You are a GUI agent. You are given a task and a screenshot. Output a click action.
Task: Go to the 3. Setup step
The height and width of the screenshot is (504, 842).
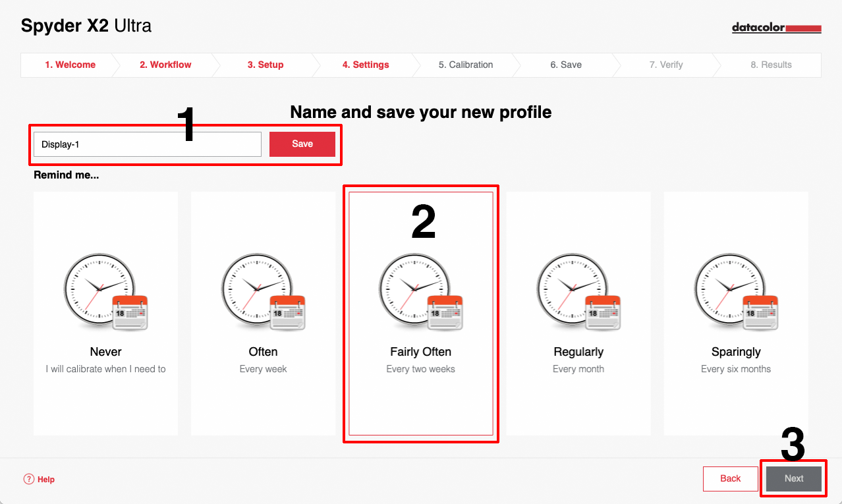tap(266, 65)
